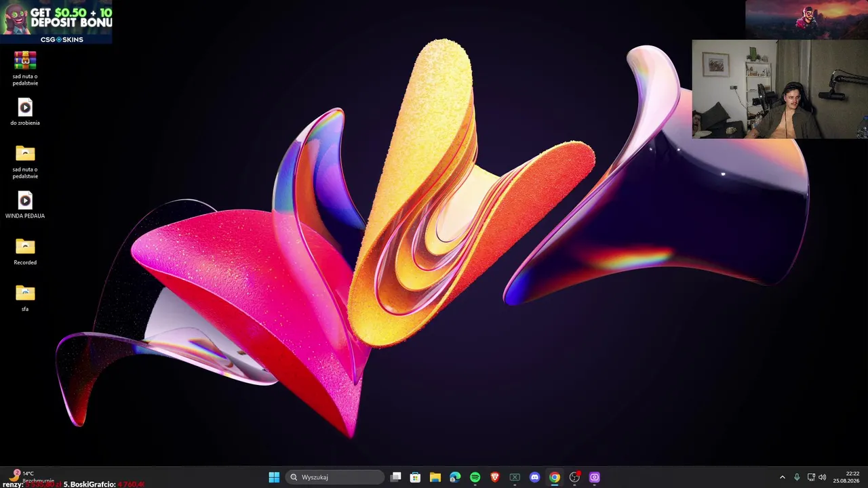Viewport: 868px width, 488px height.
Task: Select the Recorded folder on the desktop
Action: tap(25, 251)
